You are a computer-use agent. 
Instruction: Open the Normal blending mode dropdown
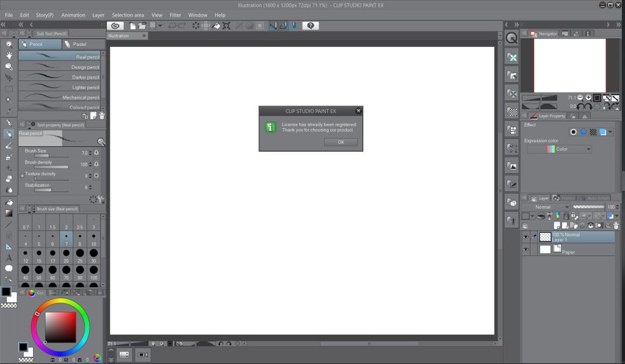pos(550,207)
